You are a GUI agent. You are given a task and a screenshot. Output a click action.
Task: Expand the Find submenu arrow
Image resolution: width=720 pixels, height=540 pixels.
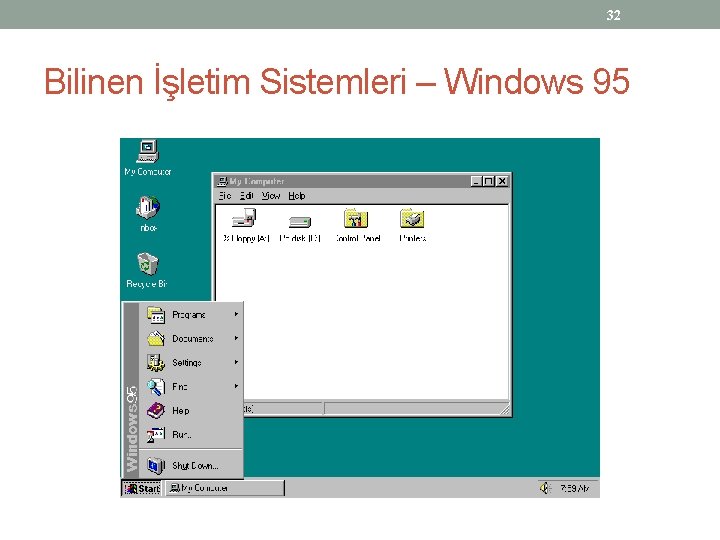pyautogui.click(x=236, y=386)
